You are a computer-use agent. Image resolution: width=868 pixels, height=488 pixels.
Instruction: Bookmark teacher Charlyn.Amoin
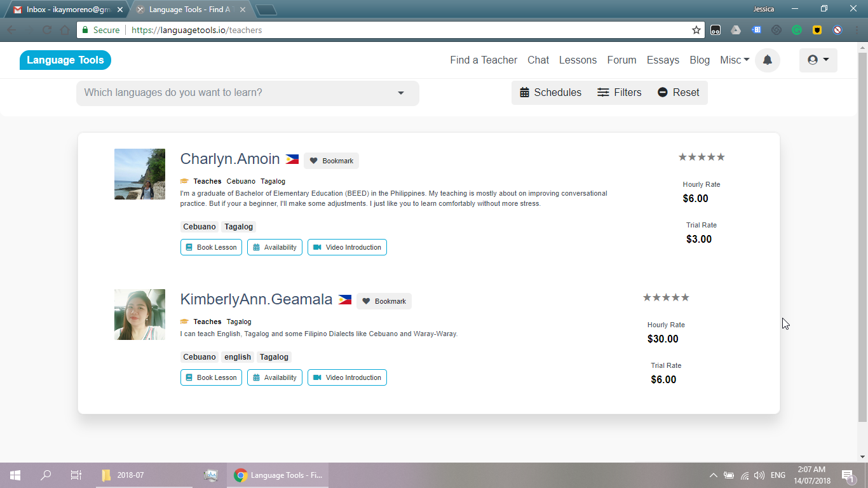pos(331,161)
